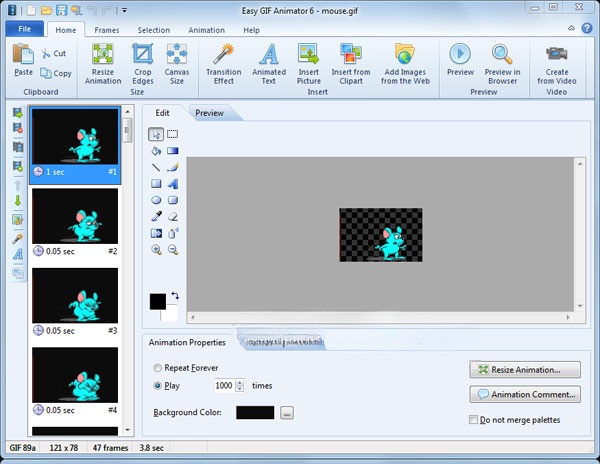Image resolution: width=600 pixels, height=464 pixels.
Task: Click the swap colors arrows icon
Action: pos(175,295)
